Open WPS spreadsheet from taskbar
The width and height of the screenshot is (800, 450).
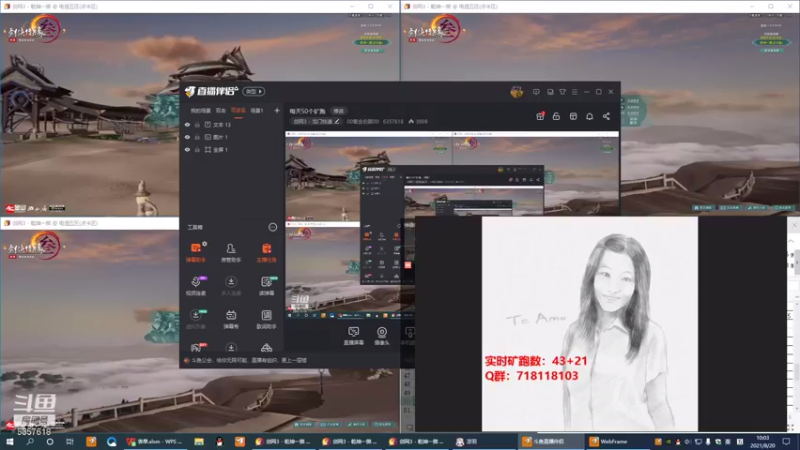coord(154,441)
